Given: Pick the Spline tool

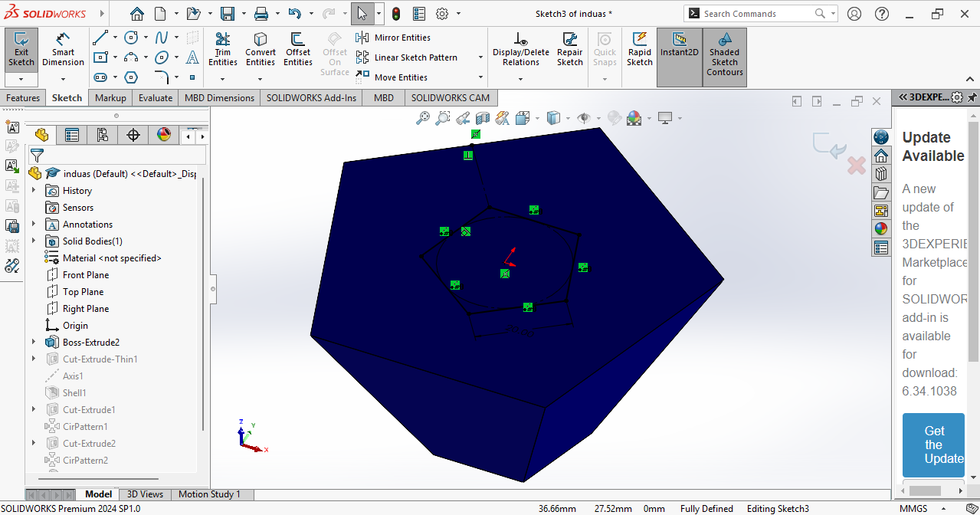Looking at the screenshot, I should click(x=162, y=38).
